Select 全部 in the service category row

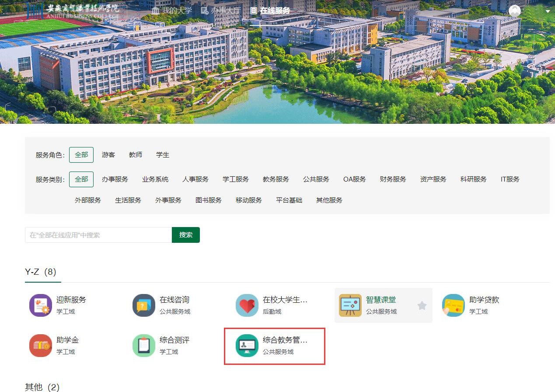point(81,179)
